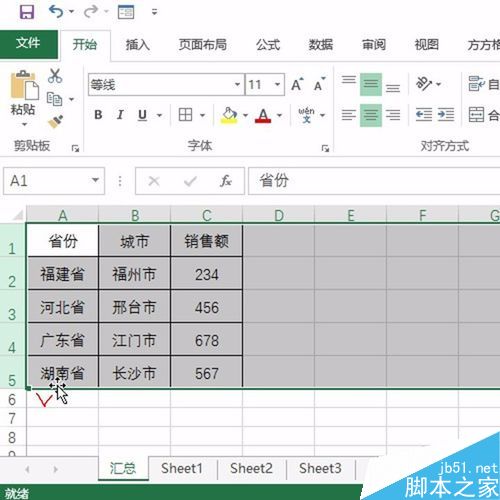The width and height of the screenshot is (500, 500).
Task: Click Decrease Font Size icon
Action: (319, 84)
